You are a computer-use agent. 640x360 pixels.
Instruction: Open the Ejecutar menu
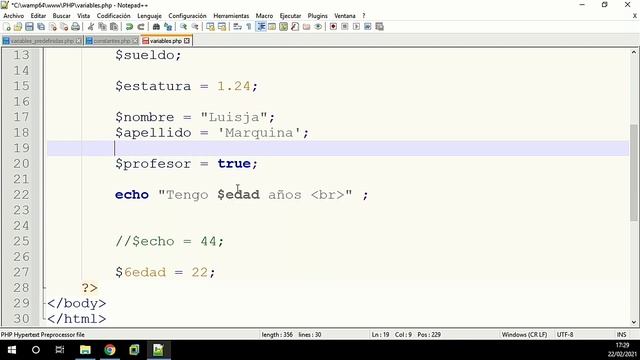pos(290,16)
